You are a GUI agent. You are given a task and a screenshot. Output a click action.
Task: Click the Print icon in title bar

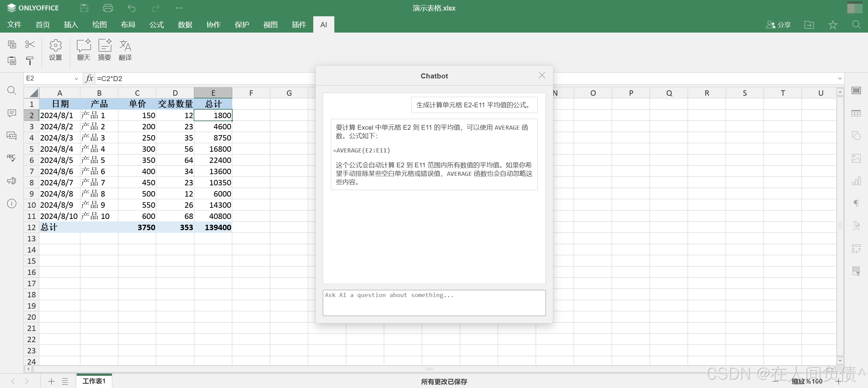108,8
